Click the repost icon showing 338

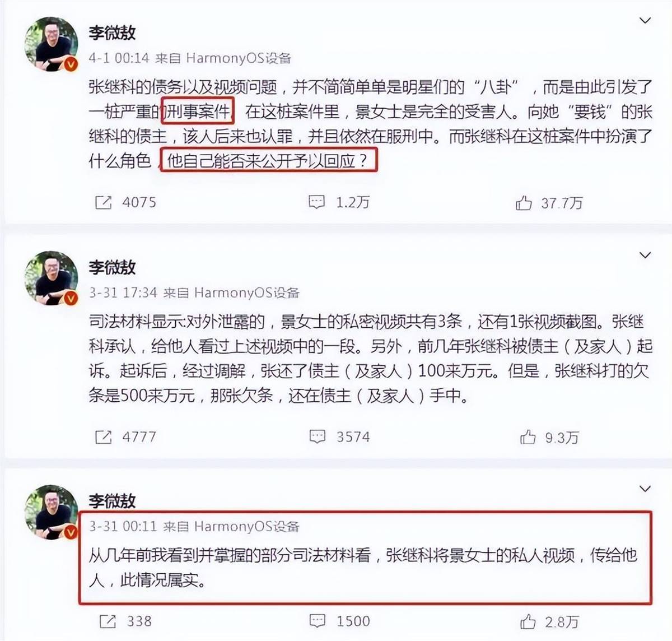(x=108, y=621)
